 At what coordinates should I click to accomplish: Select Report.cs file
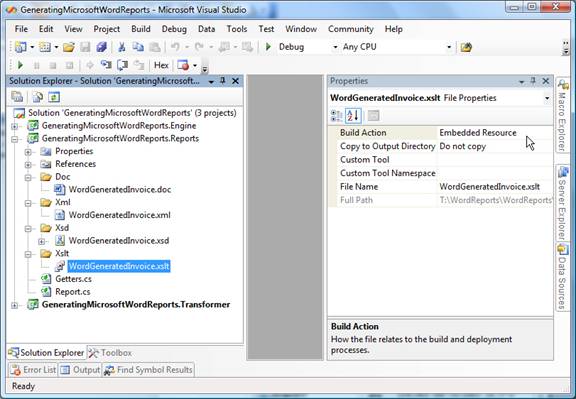(73, 292)
